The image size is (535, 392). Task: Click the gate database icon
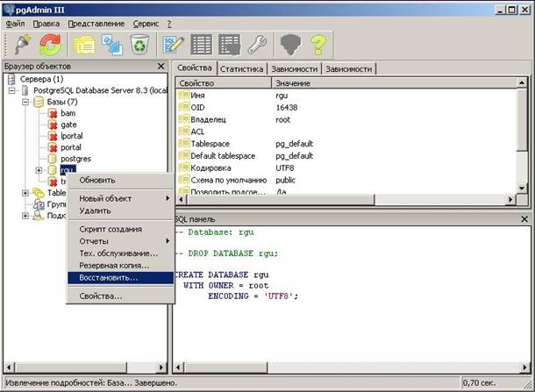(x=53, y=125)
